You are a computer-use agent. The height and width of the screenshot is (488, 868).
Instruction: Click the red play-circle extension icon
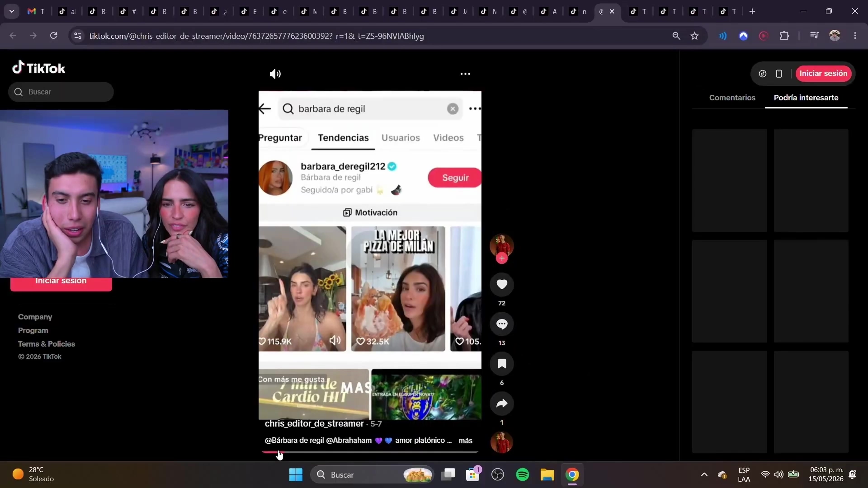coord(764,36)
